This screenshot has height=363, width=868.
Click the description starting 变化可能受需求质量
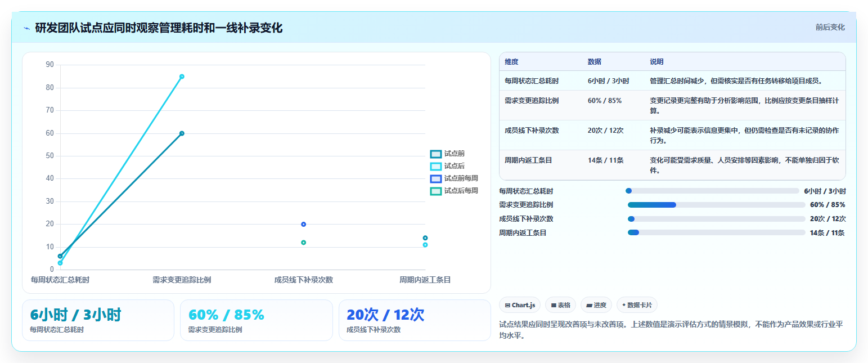(x=744, y=165)
